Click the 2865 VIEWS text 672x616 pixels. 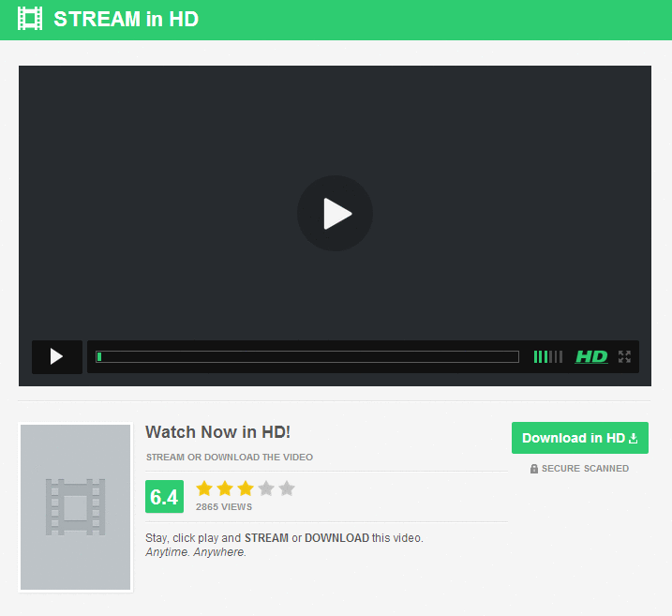point(224,506)
